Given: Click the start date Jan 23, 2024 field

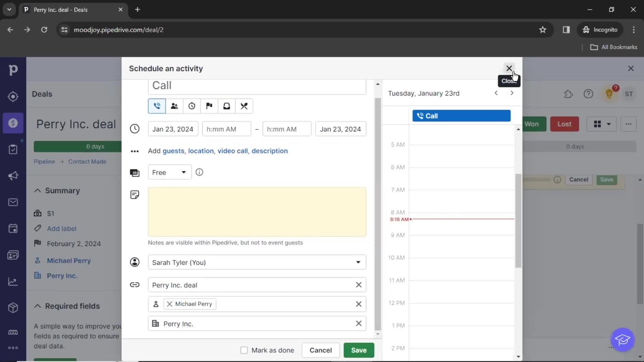Looking at the screenshot, I should click(173, 129).
